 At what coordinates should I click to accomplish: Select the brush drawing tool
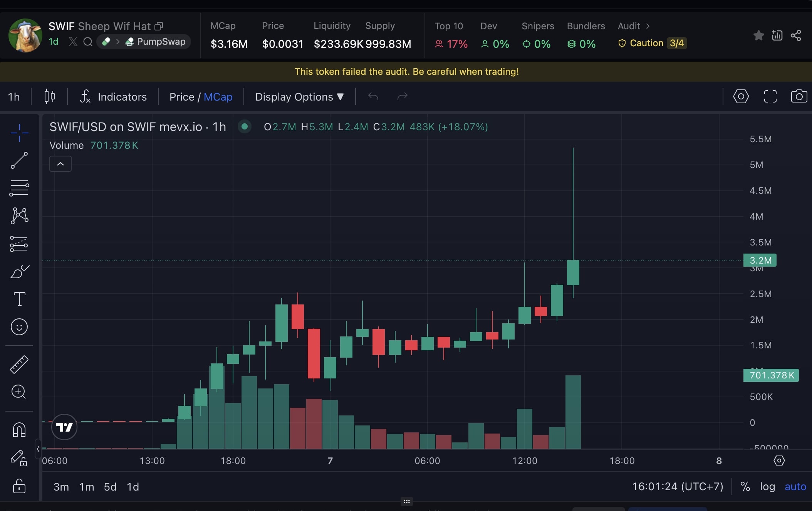(19, 271)
